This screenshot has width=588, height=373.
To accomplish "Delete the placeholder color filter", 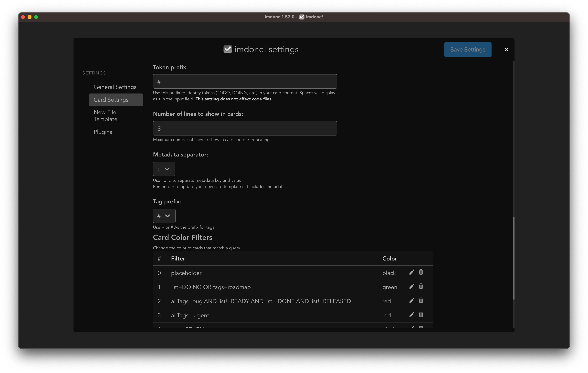I will point(421,272).
